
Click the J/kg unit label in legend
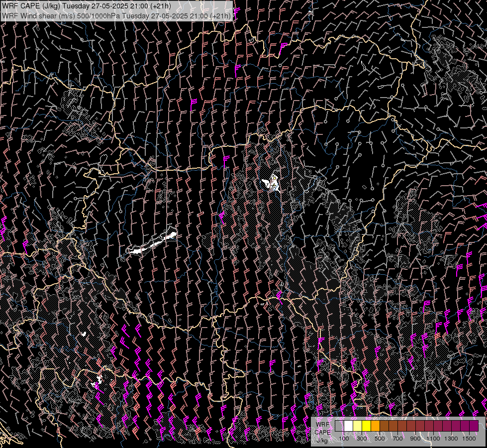pyautogui.click(x=323, y=441)
